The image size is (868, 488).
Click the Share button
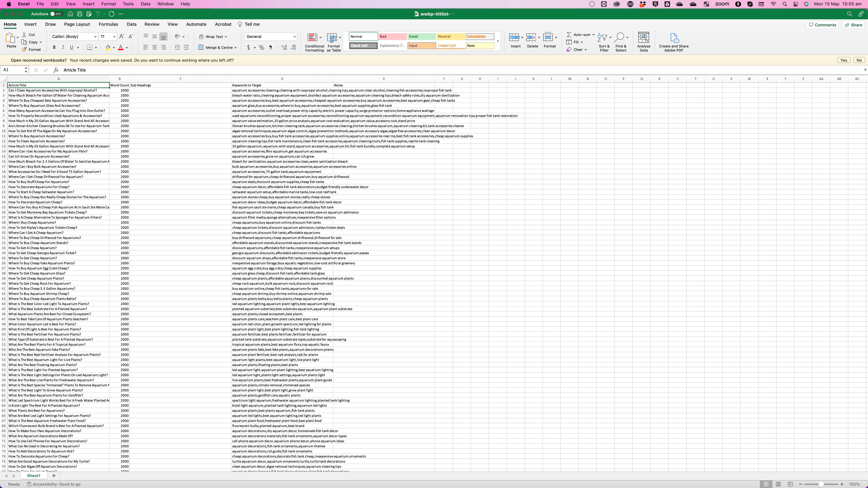(x=854, y=25)
